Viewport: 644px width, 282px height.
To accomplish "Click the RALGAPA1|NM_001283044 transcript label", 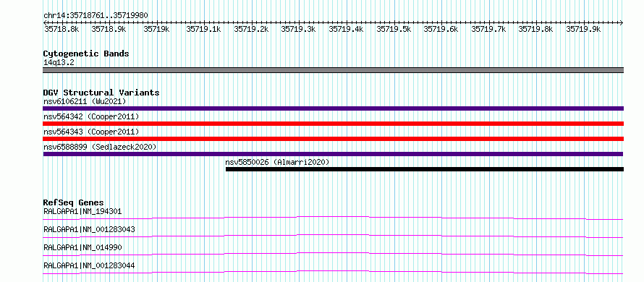I will (x=89, y=266).
